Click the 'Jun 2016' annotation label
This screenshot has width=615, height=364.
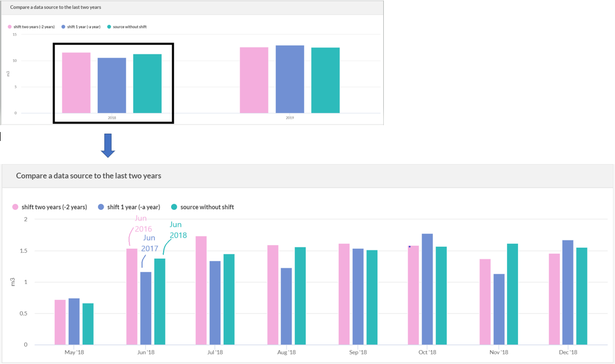click(142, 223)
